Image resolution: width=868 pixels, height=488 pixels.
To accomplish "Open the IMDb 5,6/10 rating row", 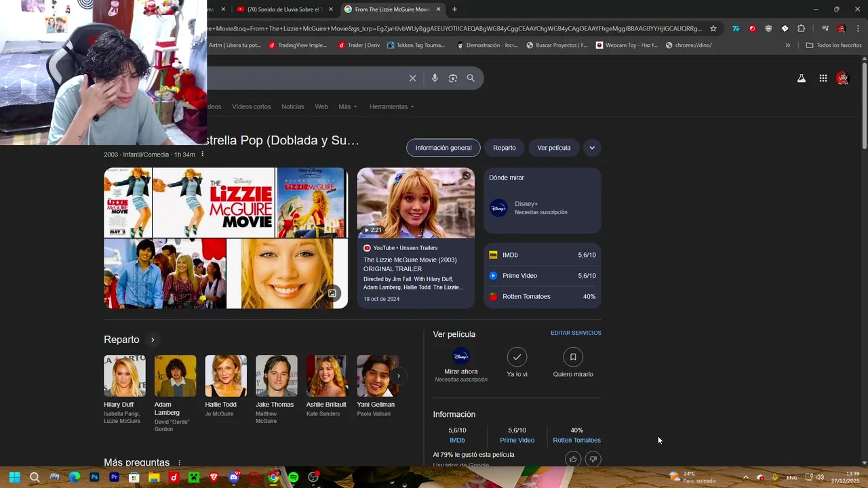I will [x=542, y=255].
